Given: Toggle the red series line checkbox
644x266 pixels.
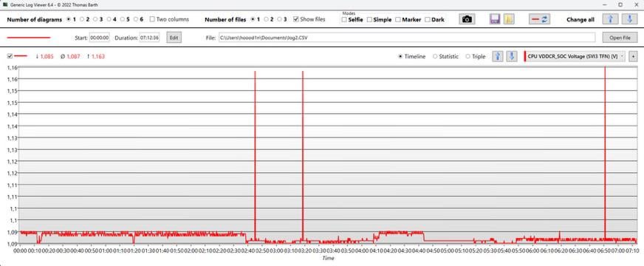Looking at the screenshot, I should click(x=10, y=56).
